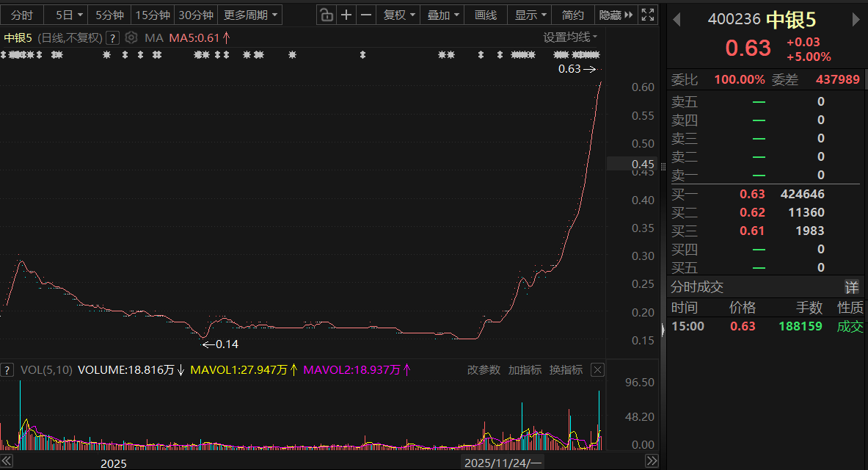Click the 详 detail icon for trades

coord(851,287)
